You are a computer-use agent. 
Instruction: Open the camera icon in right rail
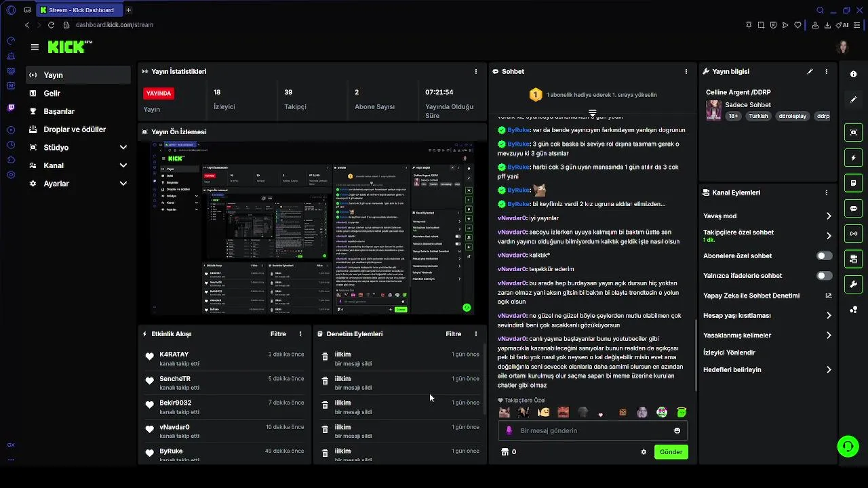click(854, 259)
